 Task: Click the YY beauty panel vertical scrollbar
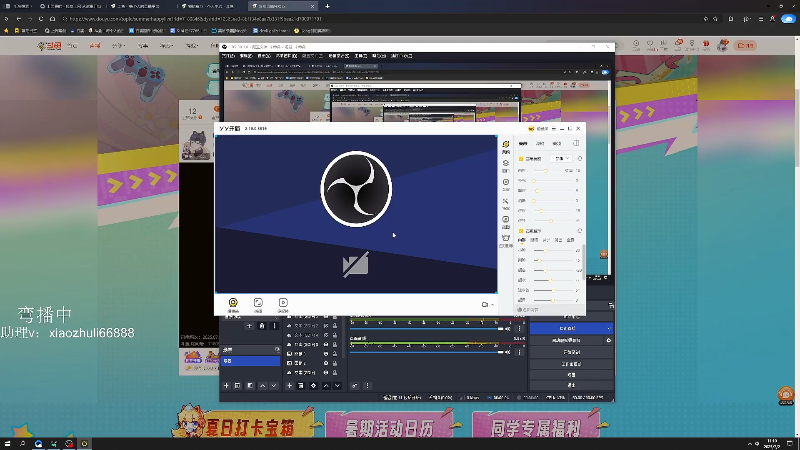click(x=584, y=261)
